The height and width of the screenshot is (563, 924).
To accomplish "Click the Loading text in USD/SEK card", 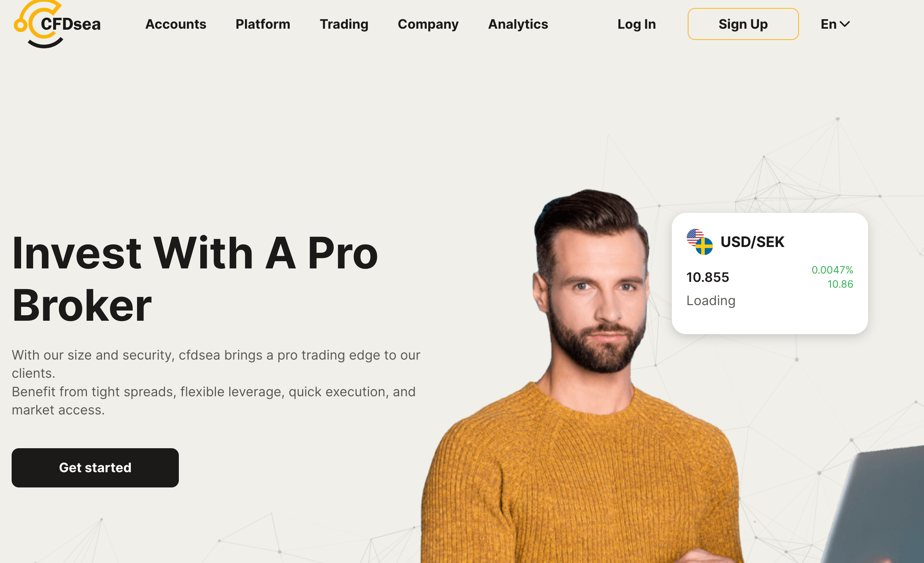I will 711,300.
